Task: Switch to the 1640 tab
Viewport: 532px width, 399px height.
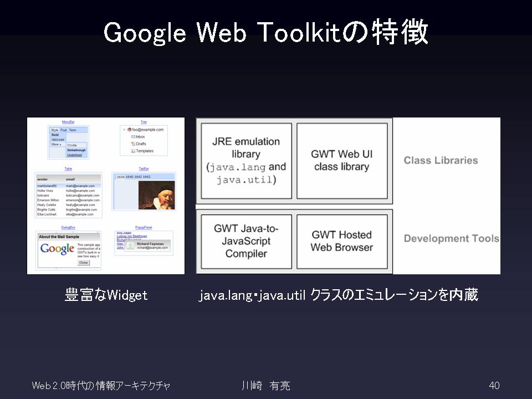Action: point(129,177)
